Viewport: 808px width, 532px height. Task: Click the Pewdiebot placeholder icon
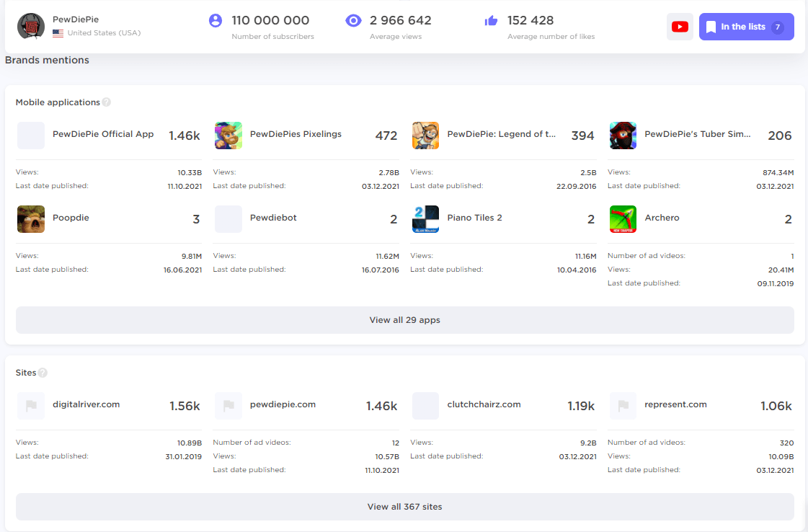228,219
